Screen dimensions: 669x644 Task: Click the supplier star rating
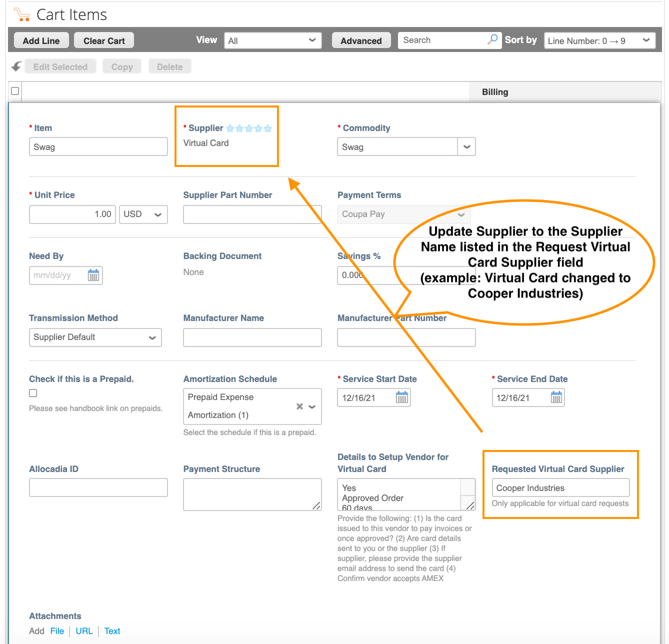pyautogui.click(x=248, y=128)
